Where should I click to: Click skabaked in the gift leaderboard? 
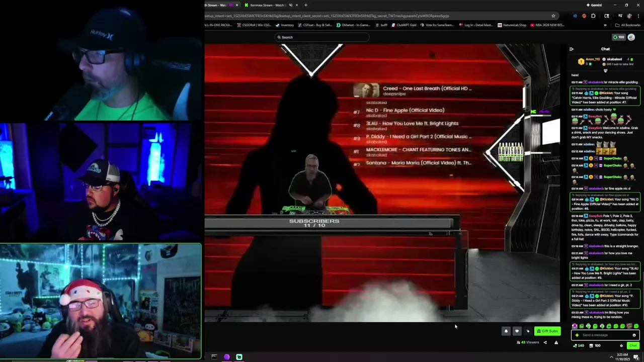614,59
